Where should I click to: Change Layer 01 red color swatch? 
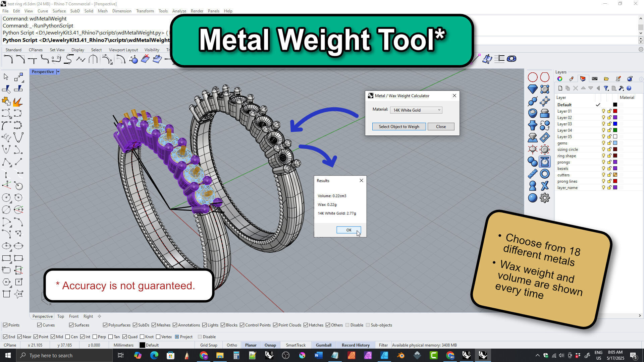tap(615, 111)
